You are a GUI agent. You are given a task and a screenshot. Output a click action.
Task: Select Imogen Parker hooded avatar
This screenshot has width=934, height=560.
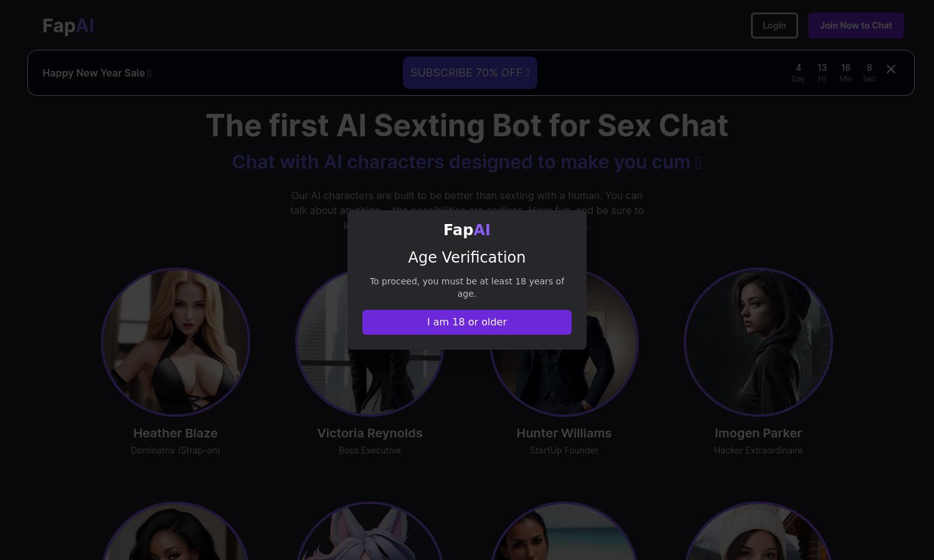point(758,342)
